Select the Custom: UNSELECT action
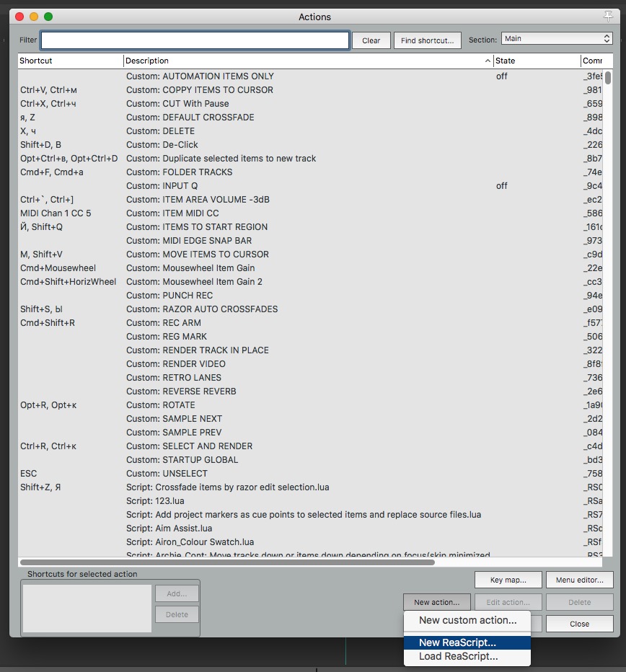The height and width of the screenshot is (672, 626). coord(310,474)
